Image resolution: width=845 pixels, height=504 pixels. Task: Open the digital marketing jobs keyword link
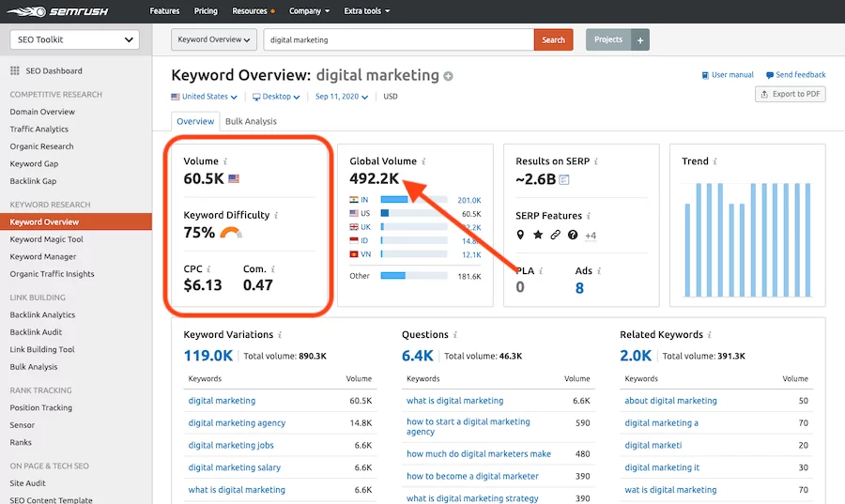coord(231,445)
